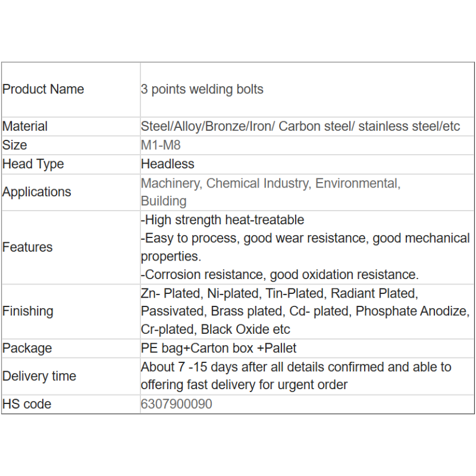Click the Applications row label
476x476 pixels.
point(37,192)
